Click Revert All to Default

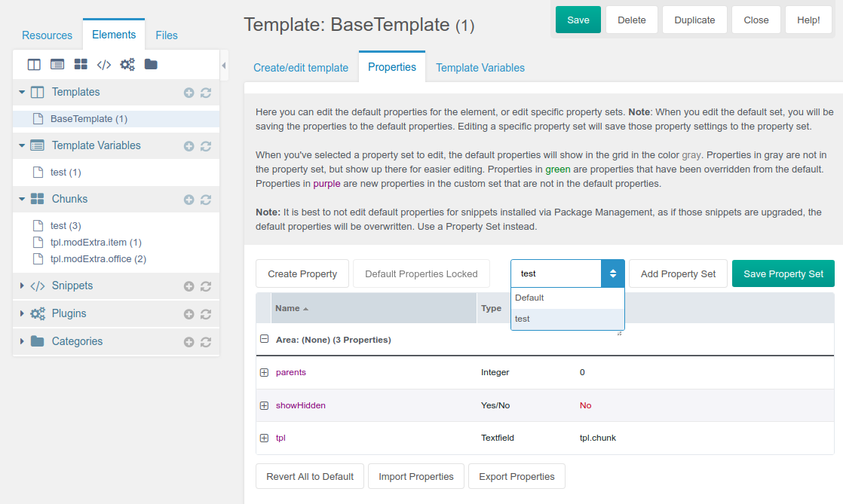[x=310, y=477]
